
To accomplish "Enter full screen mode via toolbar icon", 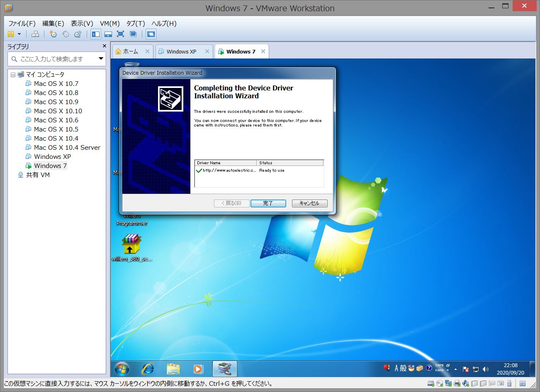I will (121, 34).
